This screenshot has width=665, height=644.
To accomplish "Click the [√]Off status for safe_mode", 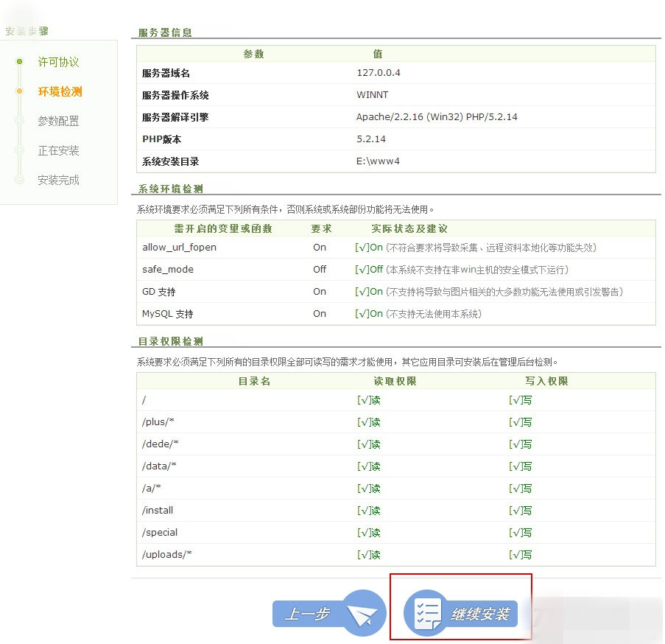I will click(369, 270).
